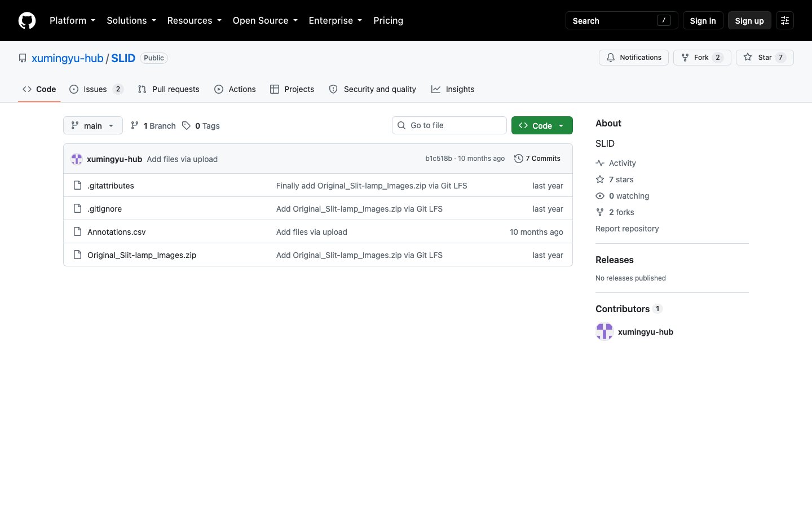Click 'Add files via upload' message beside xumingyu-hub
The width and height of the screenshot is (812, 508).
[x=182, y=159]
